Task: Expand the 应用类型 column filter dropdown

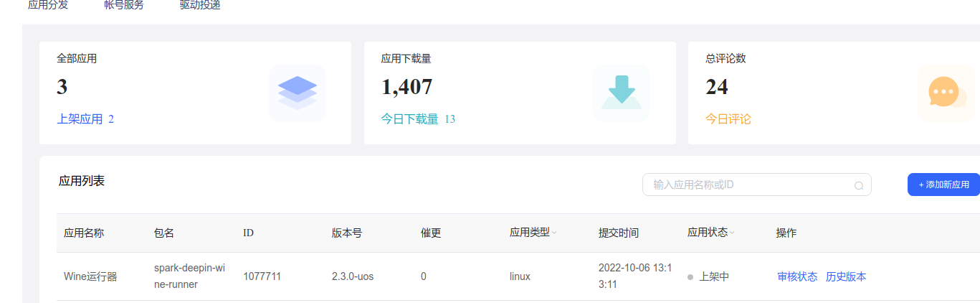Action: pos(554,233)
